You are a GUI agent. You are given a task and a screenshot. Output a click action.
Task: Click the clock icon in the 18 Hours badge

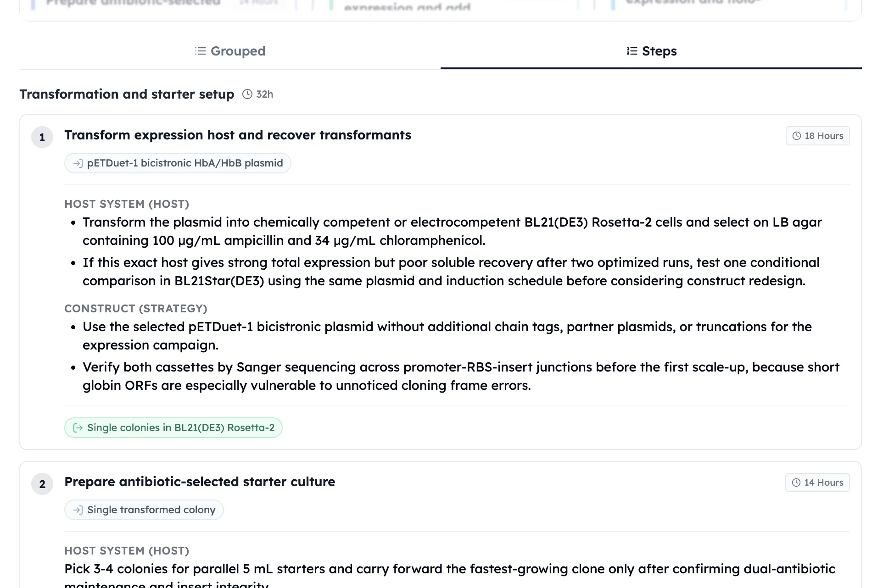[797, 136]
